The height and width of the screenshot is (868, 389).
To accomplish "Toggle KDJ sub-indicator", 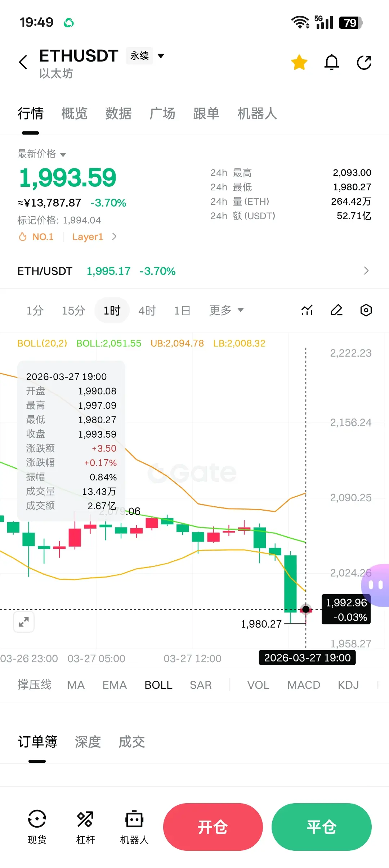I will pyautogui.click(x=348, y=685).
